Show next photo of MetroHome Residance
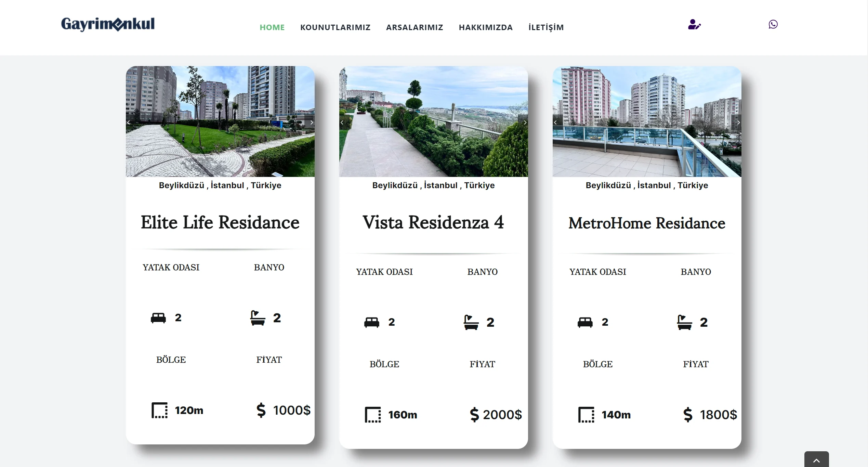Viewport: 868px width, 467px height. [738, 122]
